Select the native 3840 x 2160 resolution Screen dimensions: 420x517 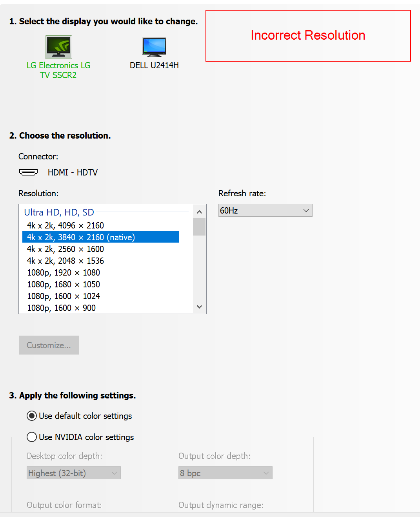coord(80,237)
